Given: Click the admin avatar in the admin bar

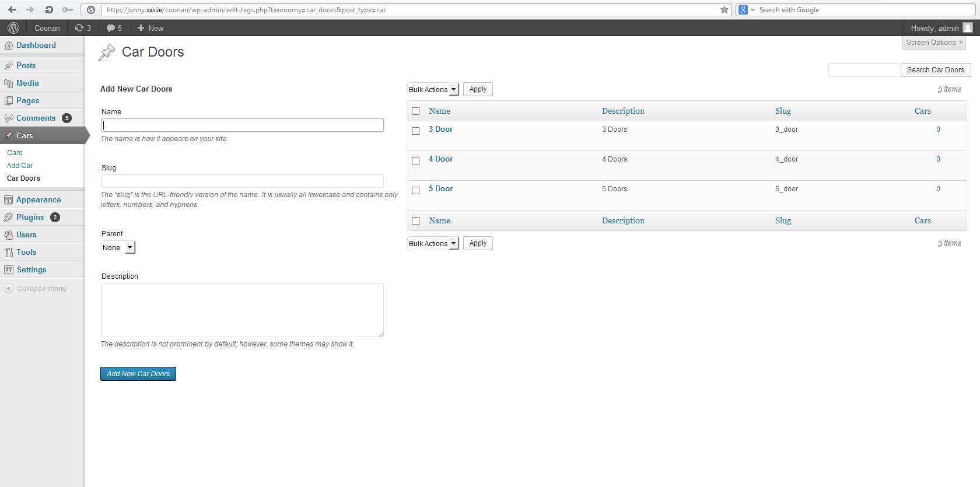Looking at the screenshot, I should coord(968,27).
